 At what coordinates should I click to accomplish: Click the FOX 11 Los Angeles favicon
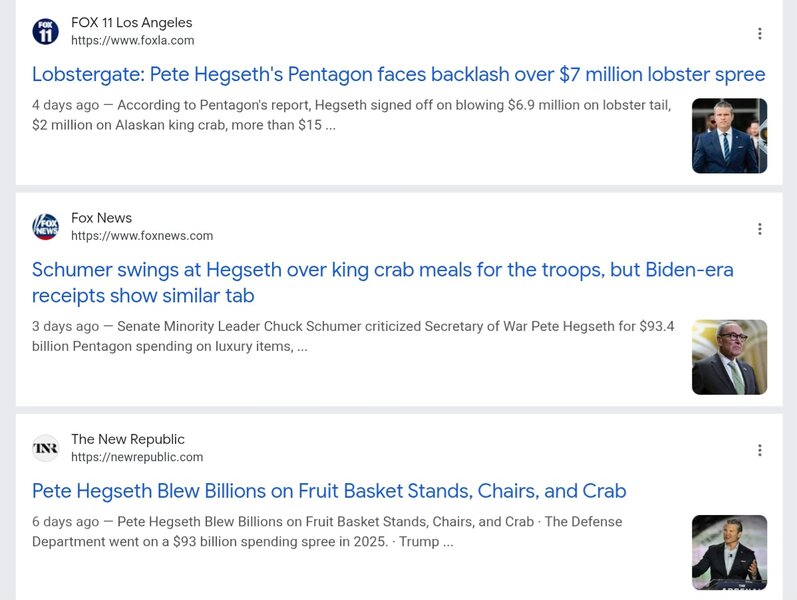pyautogui.click(x=45, y=31)
